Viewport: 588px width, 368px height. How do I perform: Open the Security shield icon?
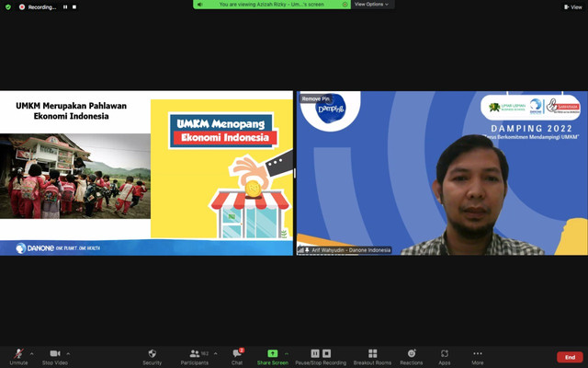point(152,357)
